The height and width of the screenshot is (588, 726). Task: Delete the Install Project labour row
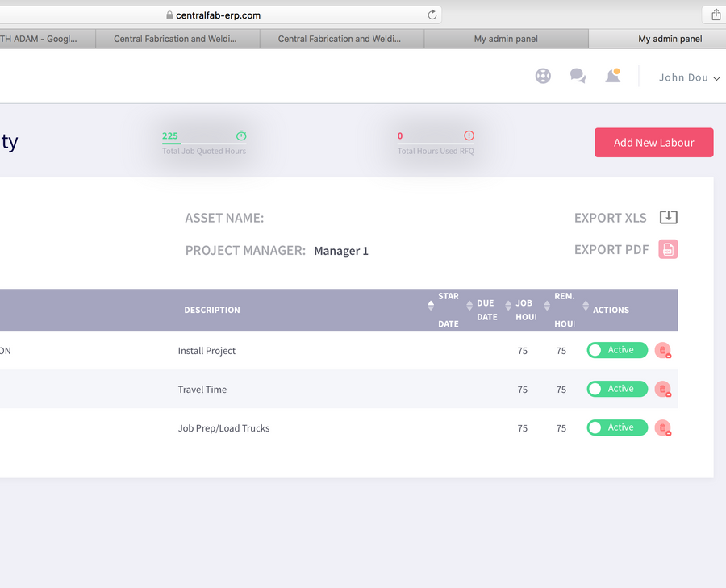662,350
